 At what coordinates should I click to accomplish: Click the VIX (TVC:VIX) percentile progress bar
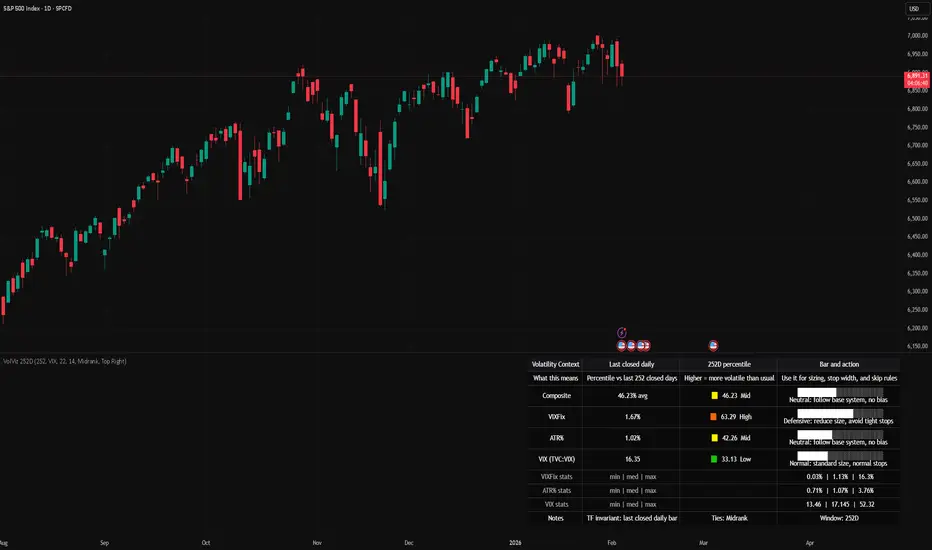(x=840, y=456)
